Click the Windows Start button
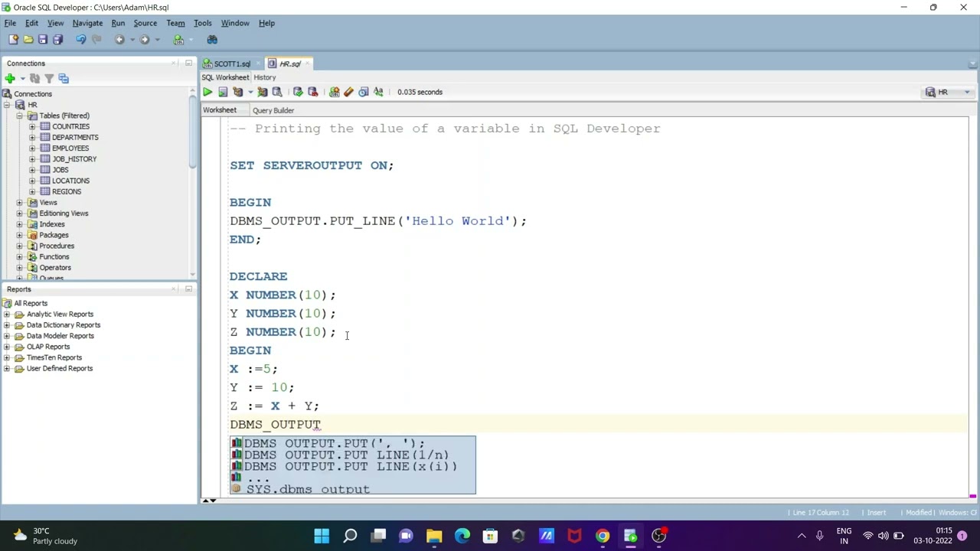The height and width of the screenshot is (551, 980). click(x=322, y=536)
